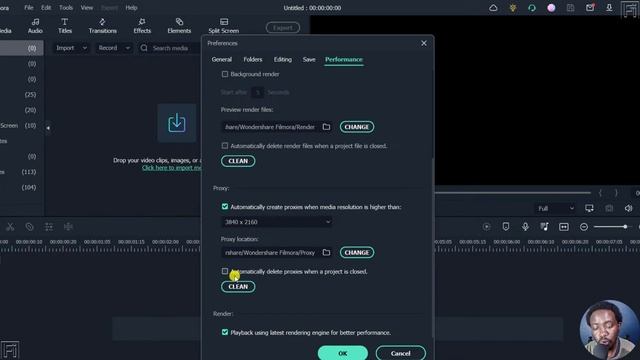Viewport: 640px width, 360px height.
Task: Click the microphone voiceover icon
Action: (x=525, y=227)
